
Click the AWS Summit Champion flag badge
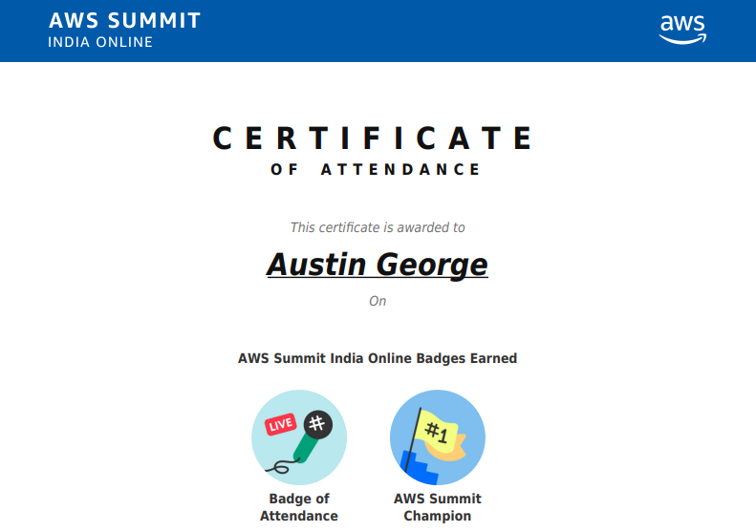click(x=438, y=437)
